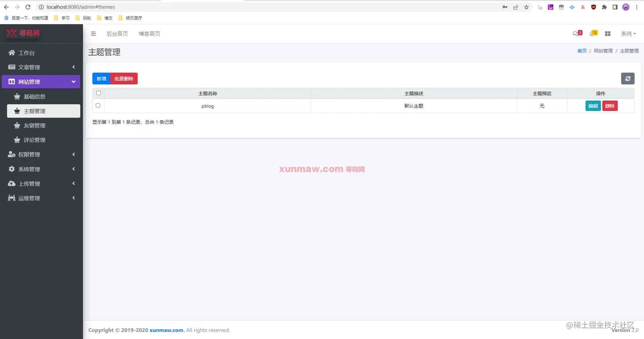The image size is (644, 339).
Task: Reload the page with browser refresh button
Action: coord(28,7)
